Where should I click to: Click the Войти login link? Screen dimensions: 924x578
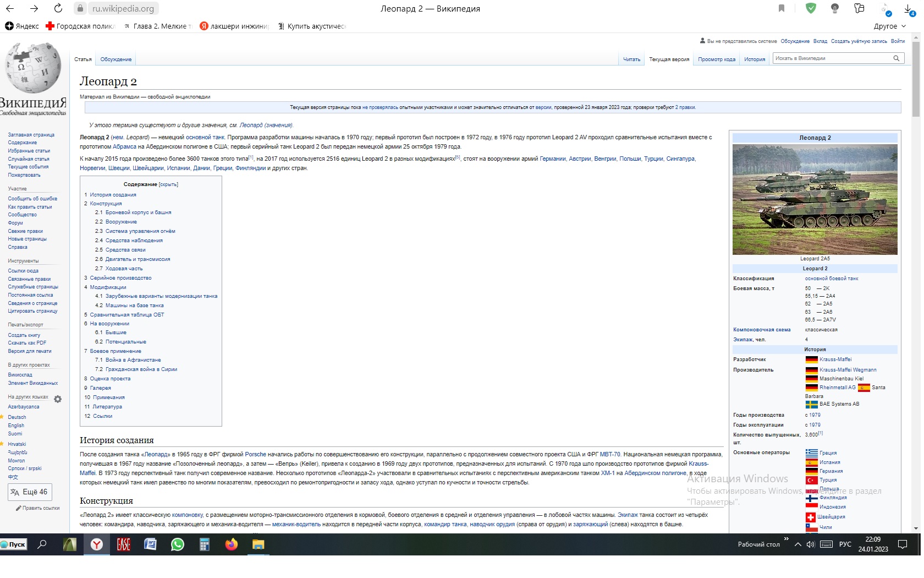(898, 41)
